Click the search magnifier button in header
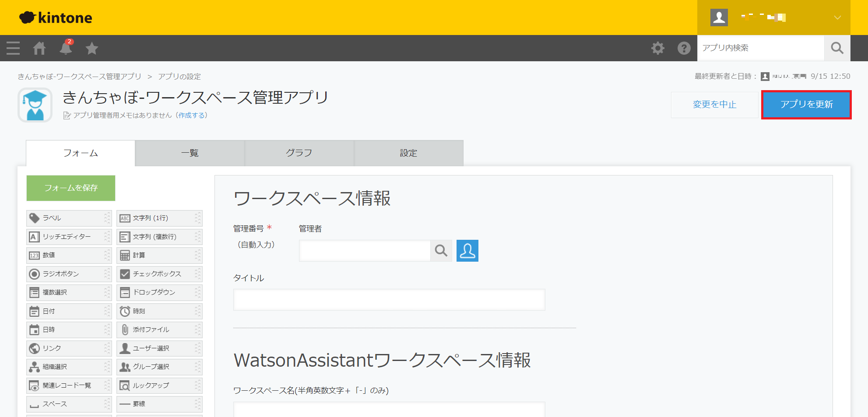This screenshot has height=417, width=868. [x=837, y=48]
